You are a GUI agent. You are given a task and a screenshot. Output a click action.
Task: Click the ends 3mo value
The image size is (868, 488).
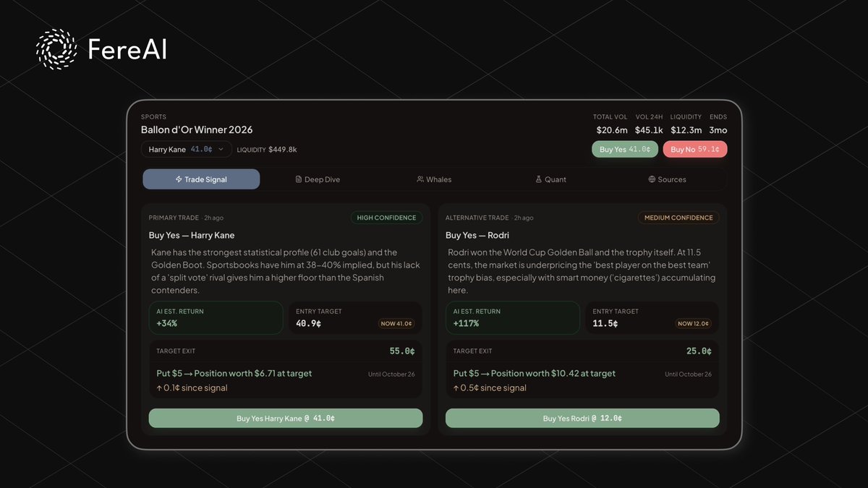[718, 130]
